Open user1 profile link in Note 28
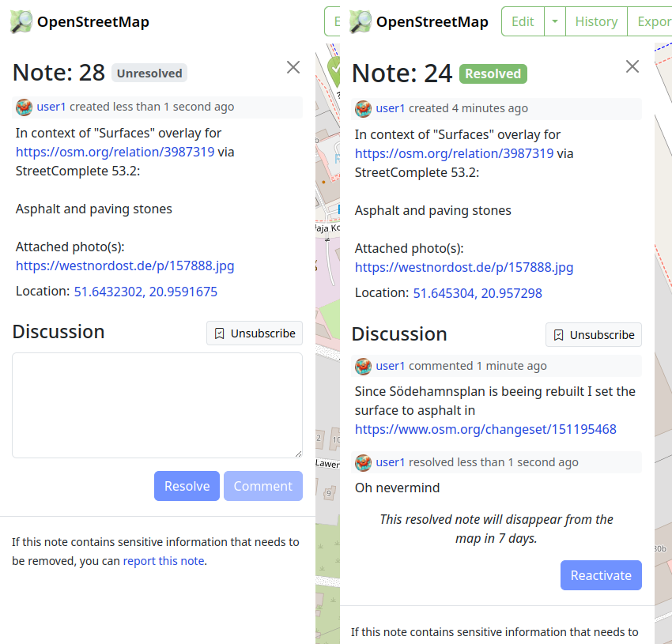This screenshot has height=644, width=672. [x=51, y=107]
